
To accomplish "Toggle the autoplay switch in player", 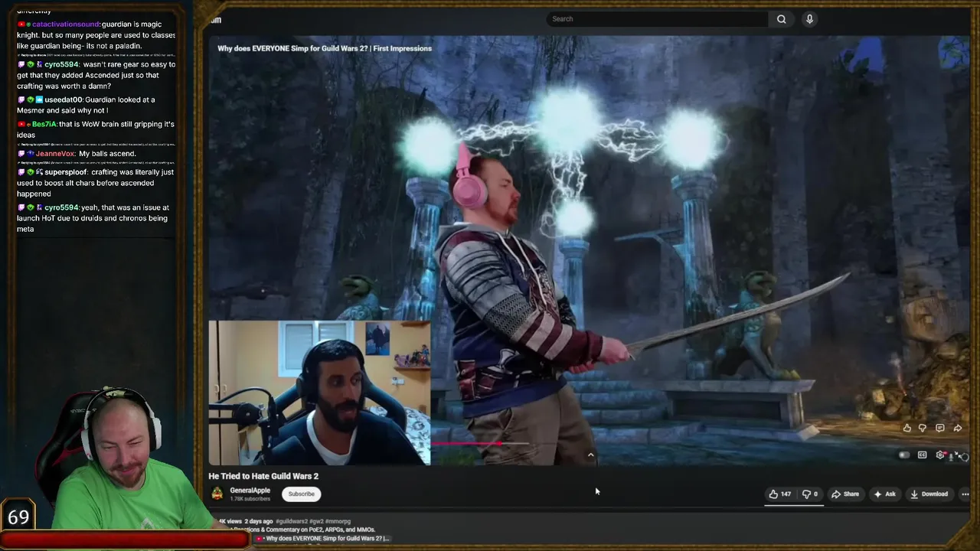I will (x=904, y=455).
